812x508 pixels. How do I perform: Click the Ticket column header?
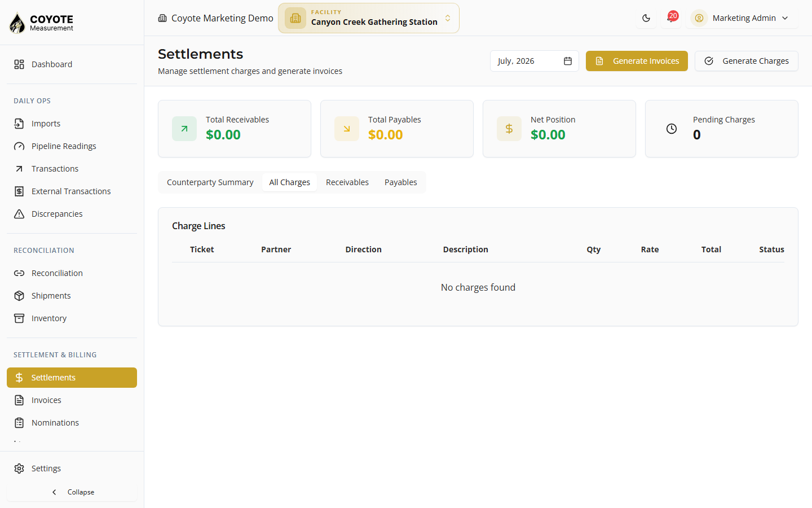tap(202, 249)
